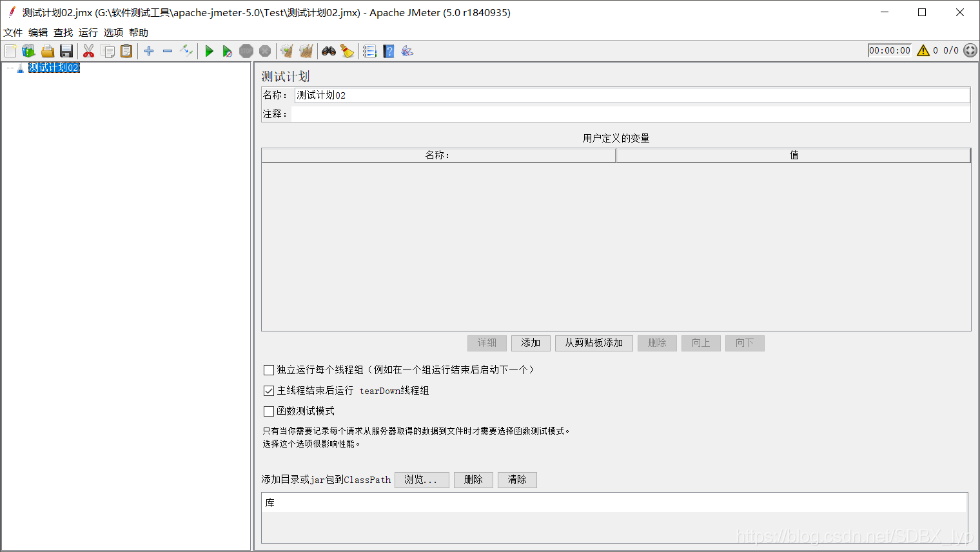Click 删除 button under variables table
The height and width of the screenshot is (552, 980).
[657, 343]
